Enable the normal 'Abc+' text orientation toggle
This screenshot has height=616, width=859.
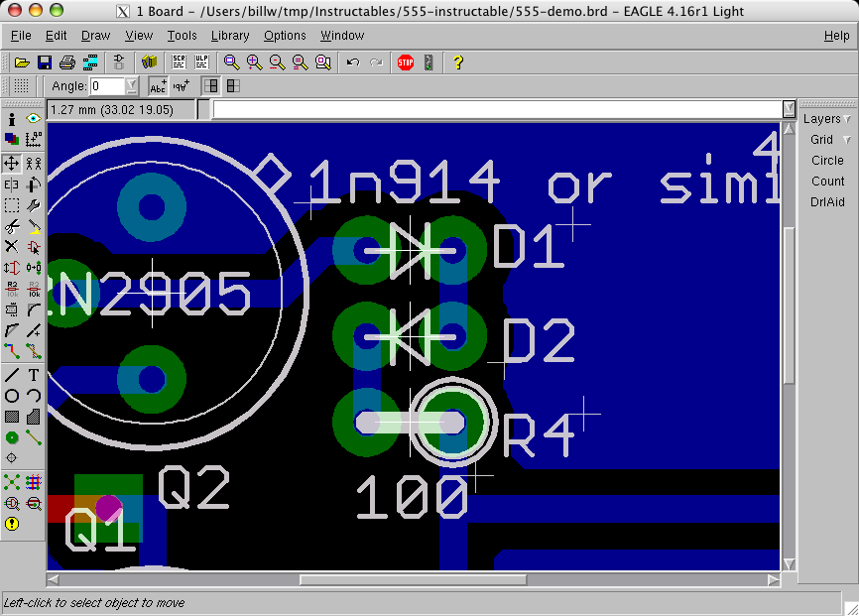(159, 86)
